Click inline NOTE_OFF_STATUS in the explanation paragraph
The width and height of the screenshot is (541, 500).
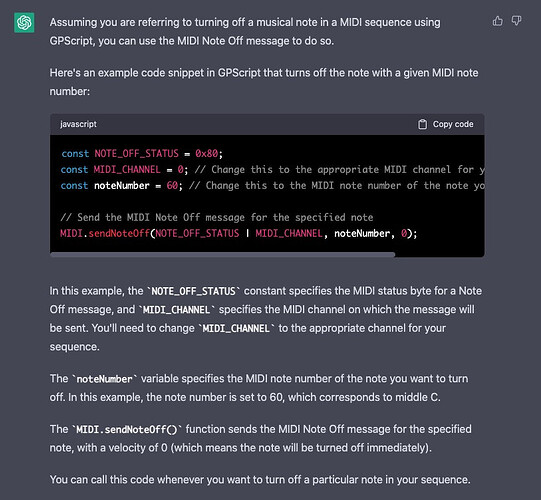[193, 291]
